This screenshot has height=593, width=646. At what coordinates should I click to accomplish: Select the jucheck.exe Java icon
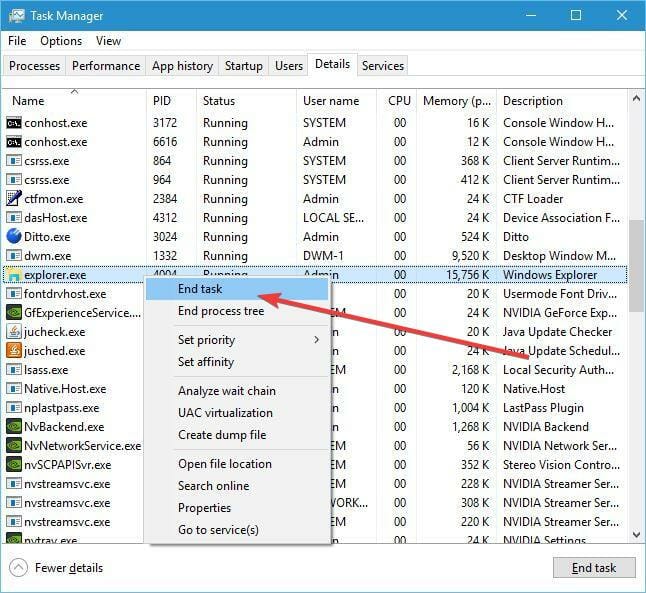click(14, 331)
